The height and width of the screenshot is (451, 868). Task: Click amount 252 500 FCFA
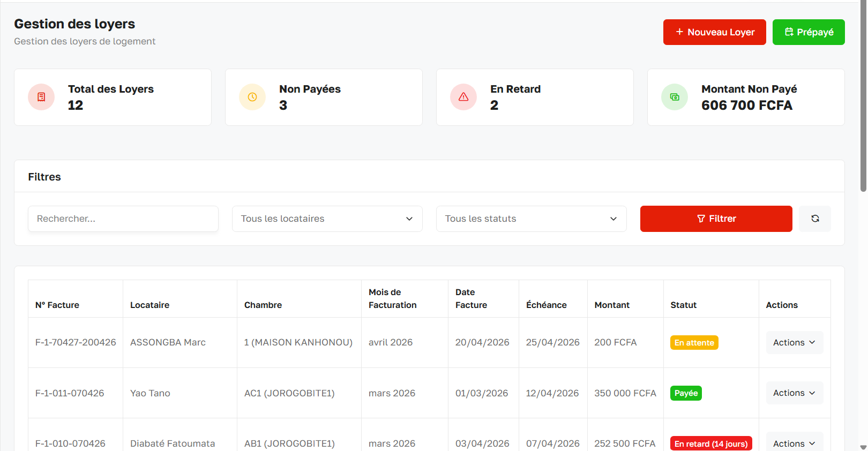625,444
